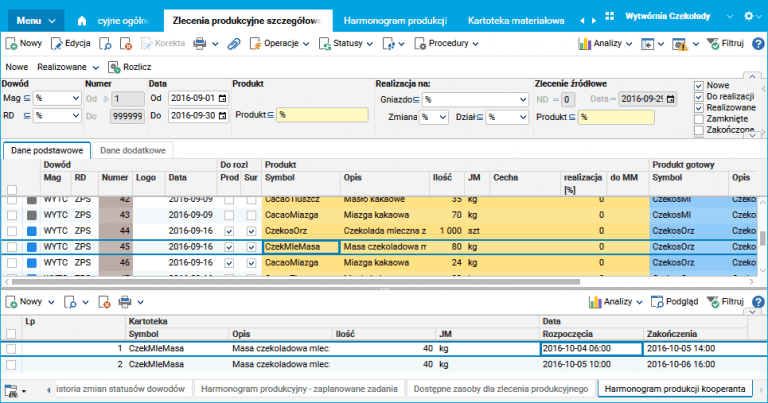Open help question mark in lower toolbar

[x=758, y=302]
